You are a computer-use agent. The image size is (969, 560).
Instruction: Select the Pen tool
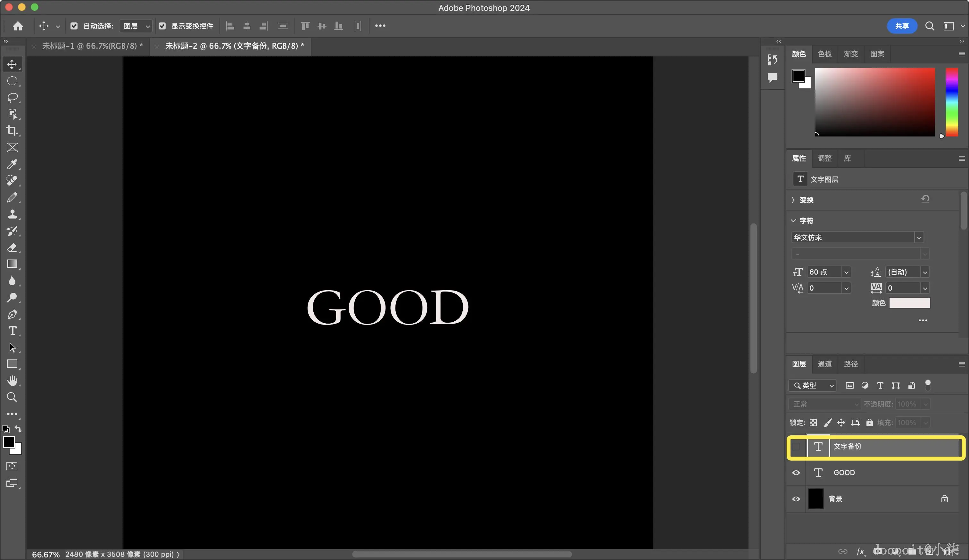click(12, 314)
